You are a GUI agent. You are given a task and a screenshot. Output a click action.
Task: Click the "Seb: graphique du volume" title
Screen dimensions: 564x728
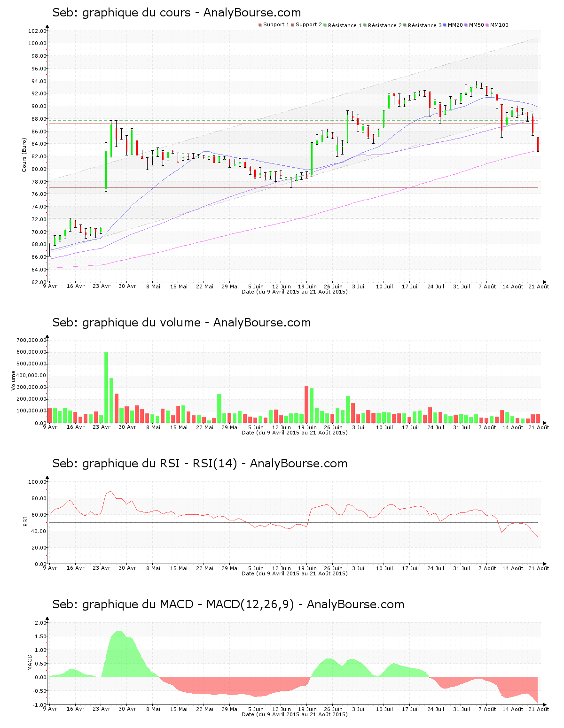[x=127, y=323]
